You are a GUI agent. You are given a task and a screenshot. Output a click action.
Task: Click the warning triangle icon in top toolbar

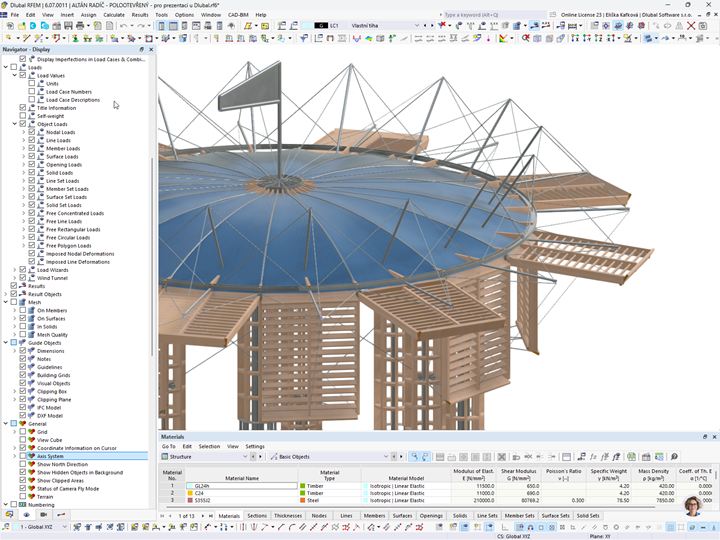point(679,26)
